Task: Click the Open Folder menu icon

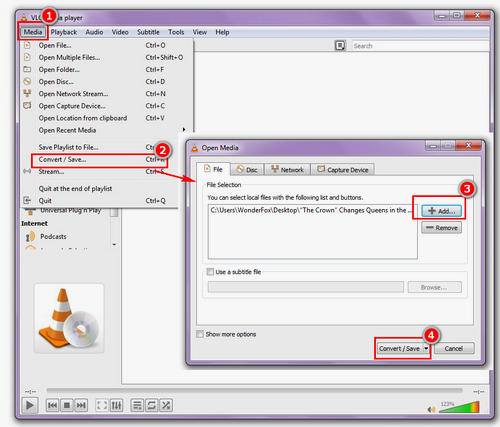Action: tap(27, 69)
